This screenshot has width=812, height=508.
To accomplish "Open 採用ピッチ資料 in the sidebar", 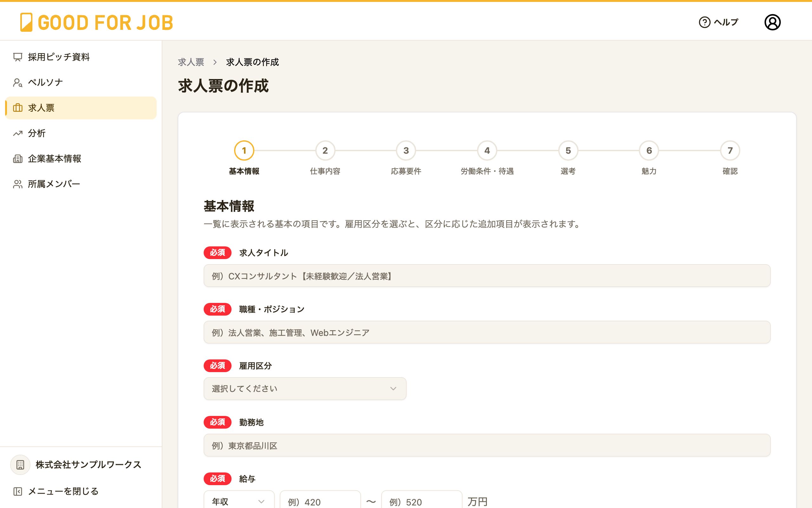I will coord(81,57).
